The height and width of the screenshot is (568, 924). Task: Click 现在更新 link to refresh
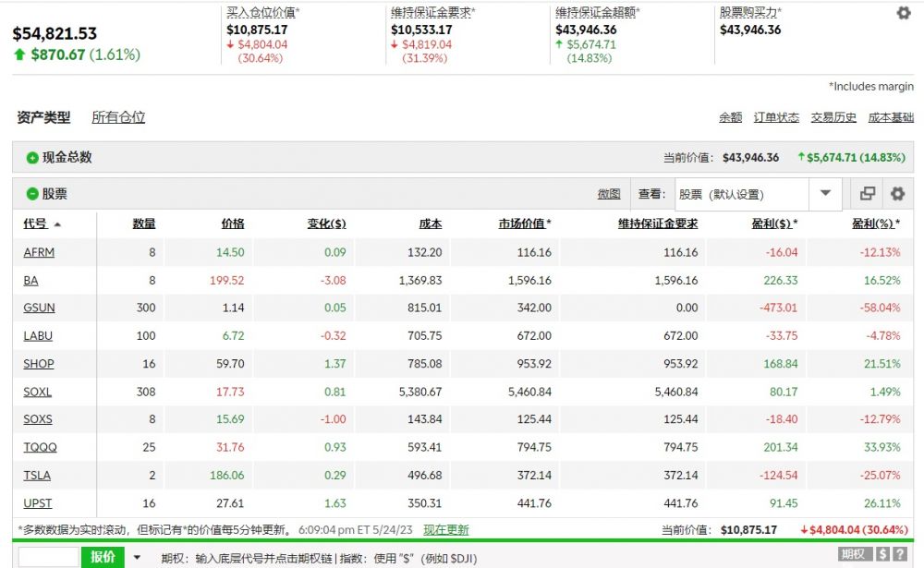(x=445, y=530)
